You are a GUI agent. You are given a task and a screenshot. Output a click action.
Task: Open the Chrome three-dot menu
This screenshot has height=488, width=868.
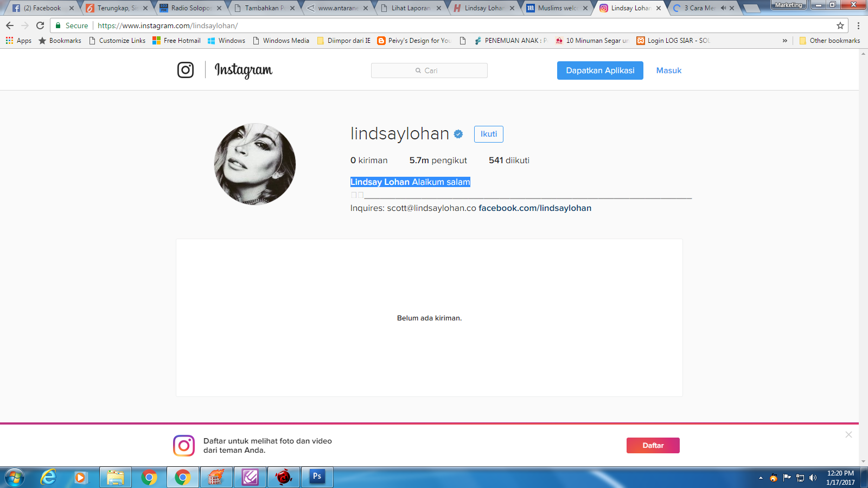click(858, 25)
